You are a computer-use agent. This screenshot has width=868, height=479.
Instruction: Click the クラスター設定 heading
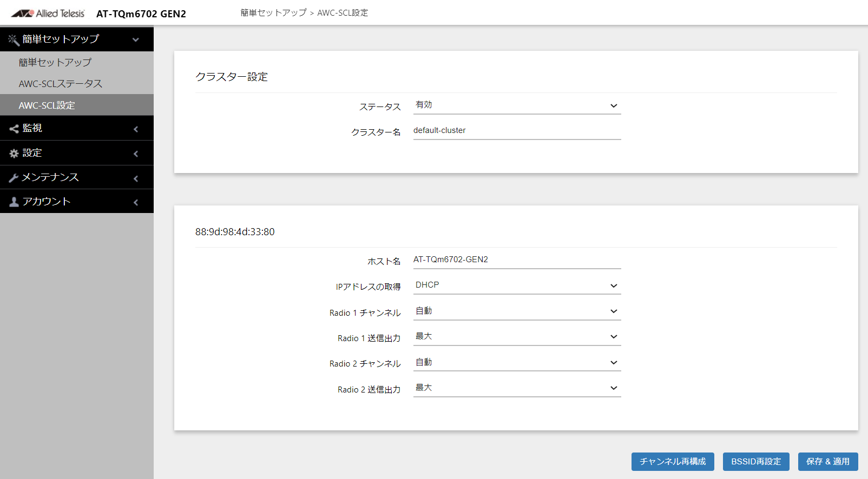[232, 77]
